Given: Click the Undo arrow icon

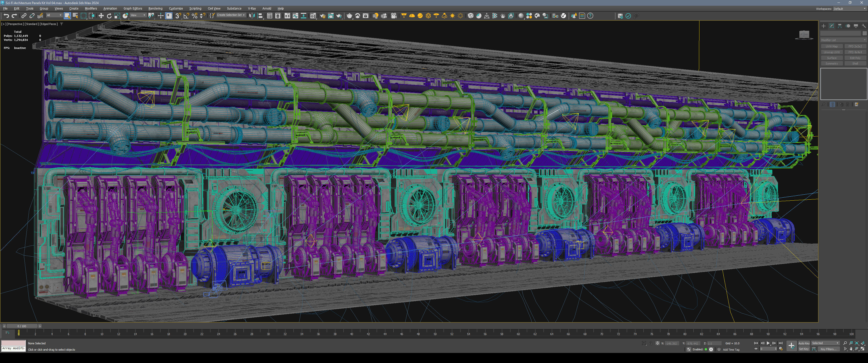Looking at the screenshot, I should coord(6,16).
